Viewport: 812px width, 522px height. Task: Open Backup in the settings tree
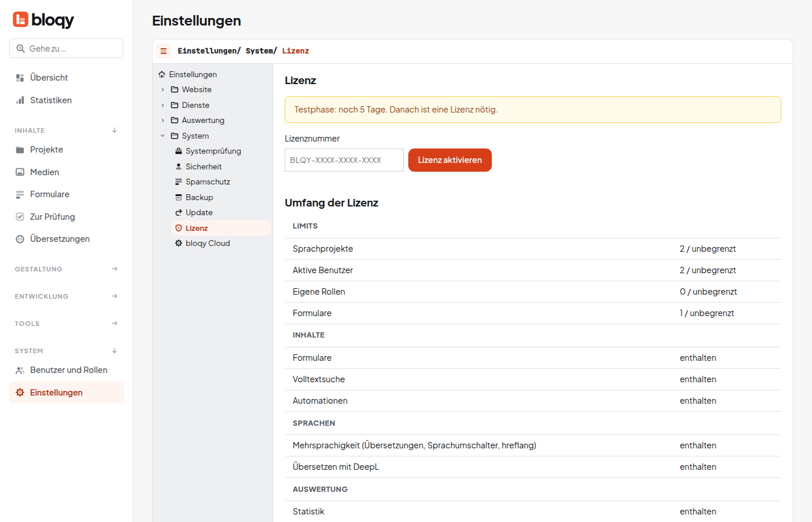[221, 197]
